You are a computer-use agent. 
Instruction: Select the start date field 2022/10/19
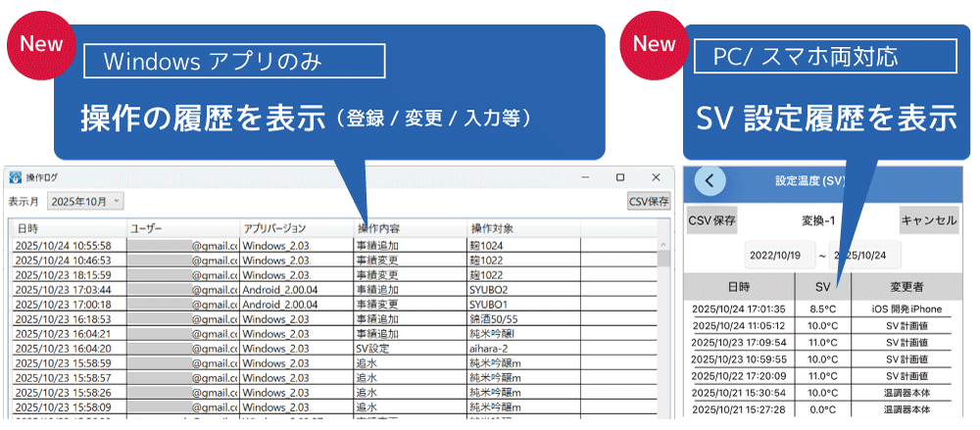click(774, 254)
